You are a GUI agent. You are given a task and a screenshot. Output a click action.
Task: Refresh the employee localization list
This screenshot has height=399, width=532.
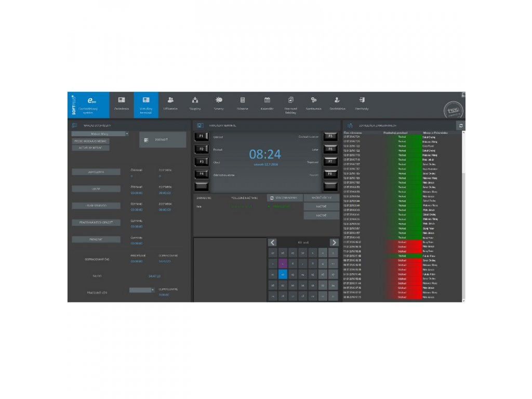click(460, 126)
